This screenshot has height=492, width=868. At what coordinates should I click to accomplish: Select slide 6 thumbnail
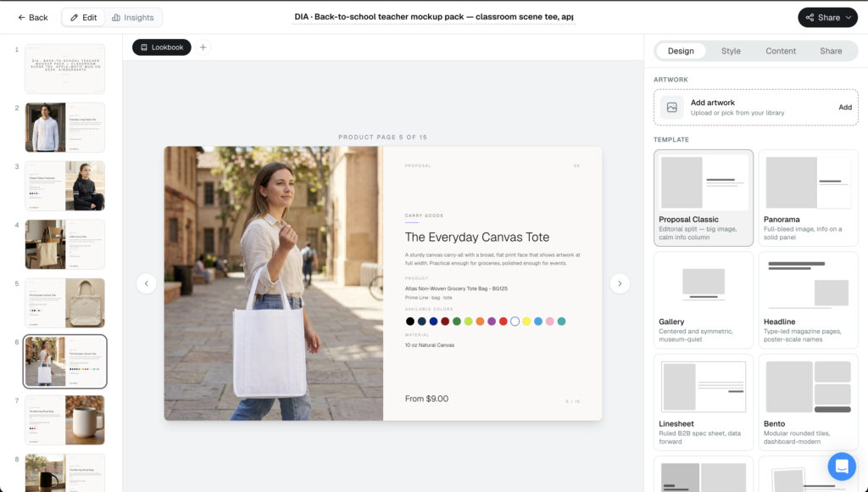pyautogui.click(x=64, y=361)
